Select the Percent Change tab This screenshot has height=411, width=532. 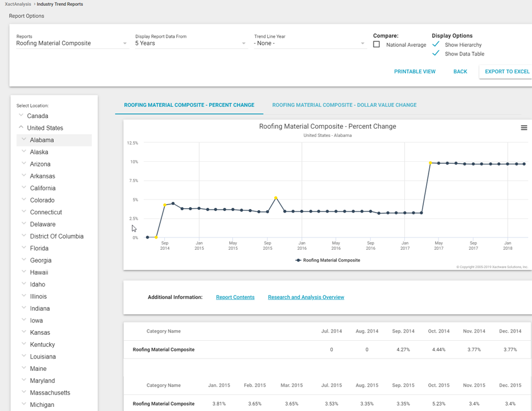tap(189, 105)
